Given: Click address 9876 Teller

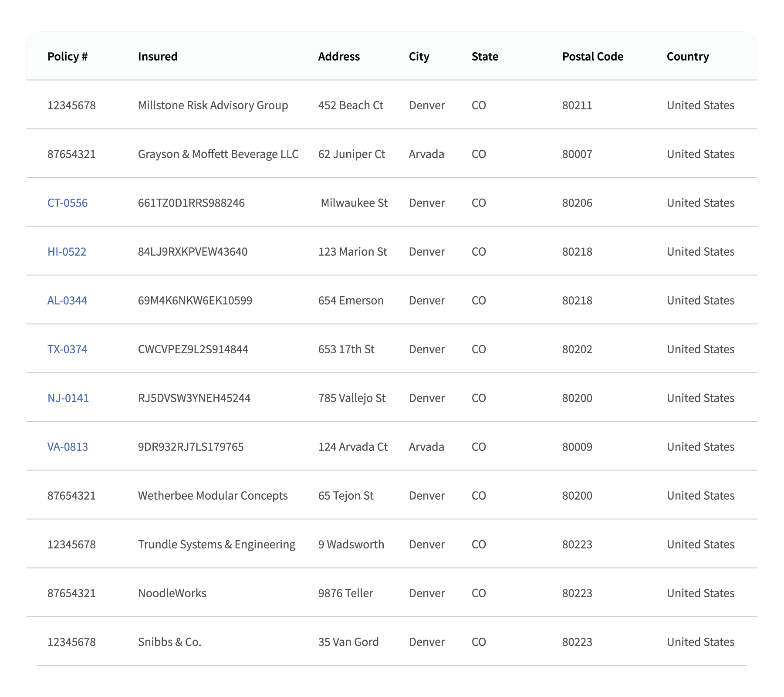Looking at the screenshot, I should tap(346, 593).
